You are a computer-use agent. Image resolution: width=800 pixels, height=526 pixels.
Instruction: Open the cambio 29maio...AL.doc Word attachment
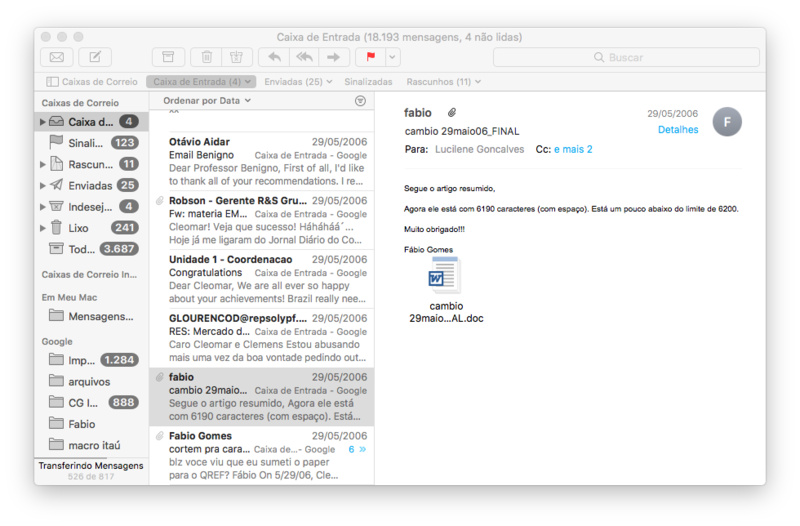[x=446, y=290]
